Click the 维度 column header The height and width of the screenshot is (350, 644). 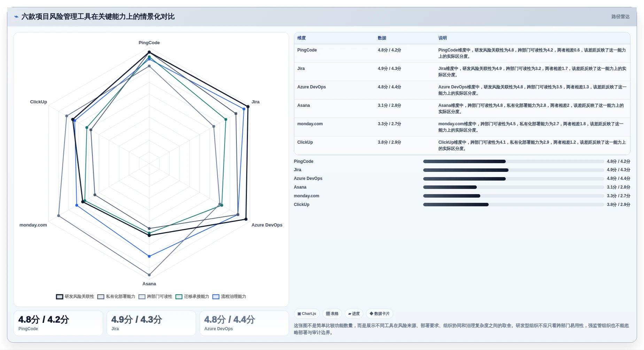(302, 38)
